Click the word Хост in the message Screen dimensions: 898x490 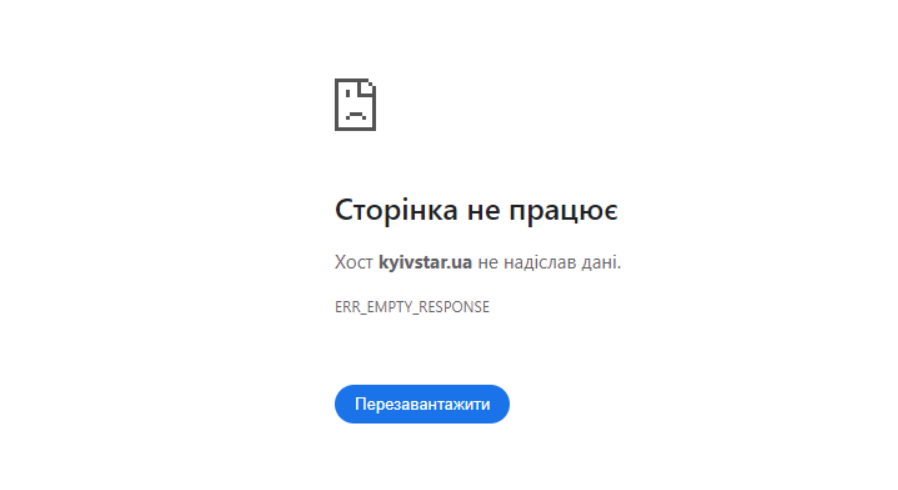tap(353, 262)
